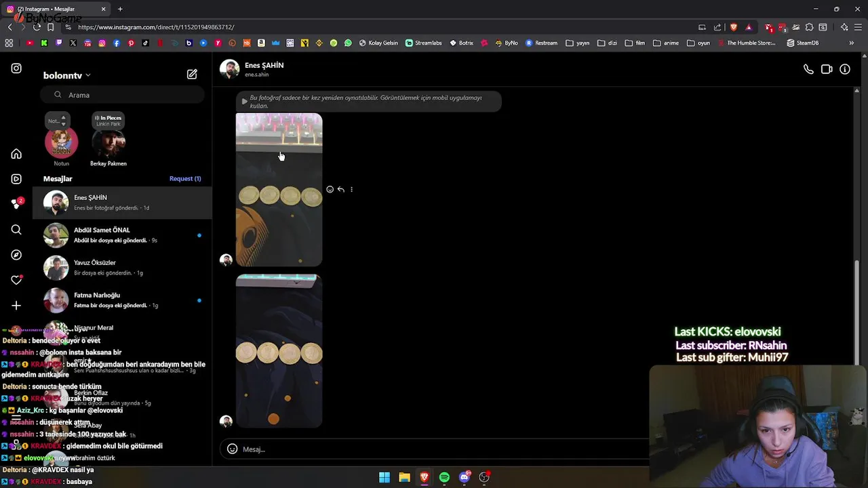
Task: Open Enes ŞAHİN conversation in list
Action: pos(122,203)
